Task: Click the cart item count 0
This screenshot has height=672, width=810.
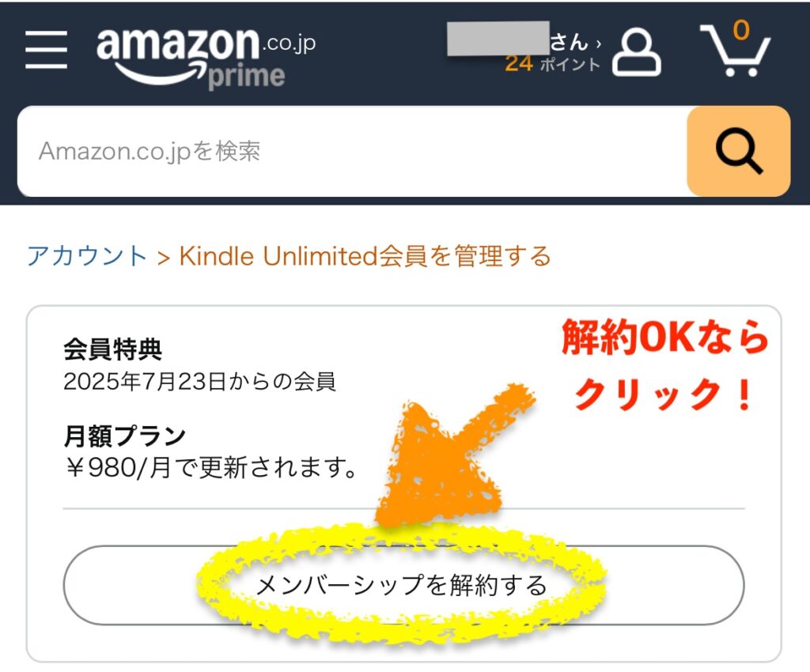Action: click(741, 31)
